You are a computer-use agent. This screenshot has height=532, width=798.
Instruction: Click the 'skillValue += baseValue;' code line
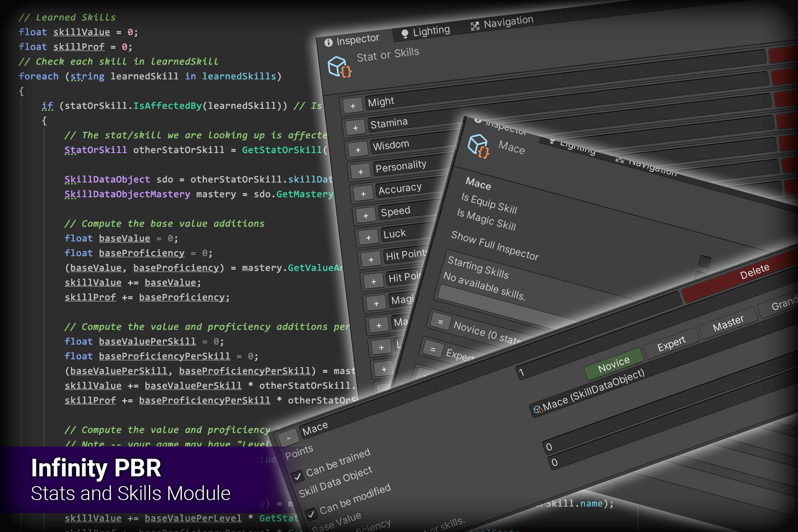[133, 282]
